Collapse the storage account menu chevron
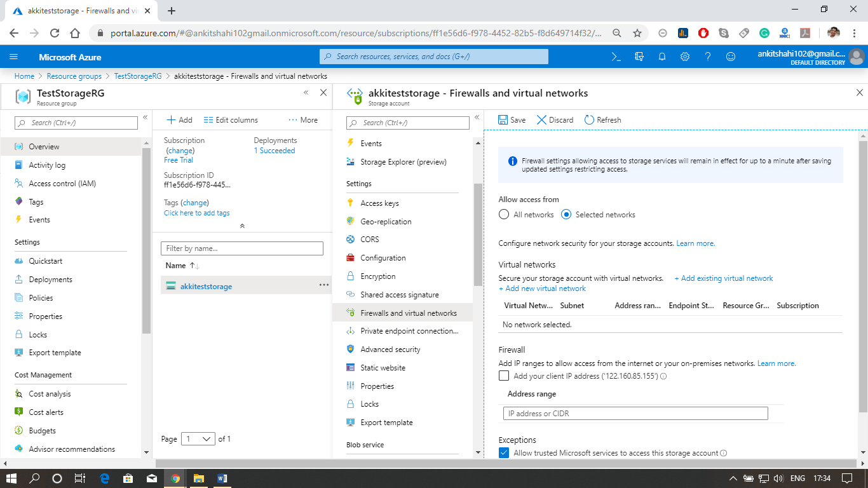868x488 pixels. 477,118
